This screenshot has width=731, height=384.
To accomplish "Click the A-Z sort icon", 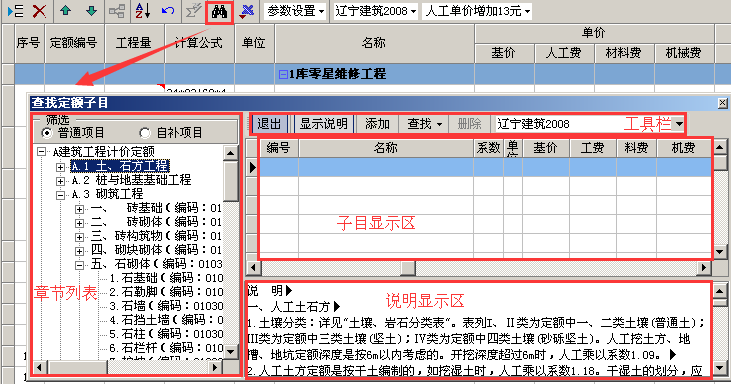I will (x=143, y=11).
